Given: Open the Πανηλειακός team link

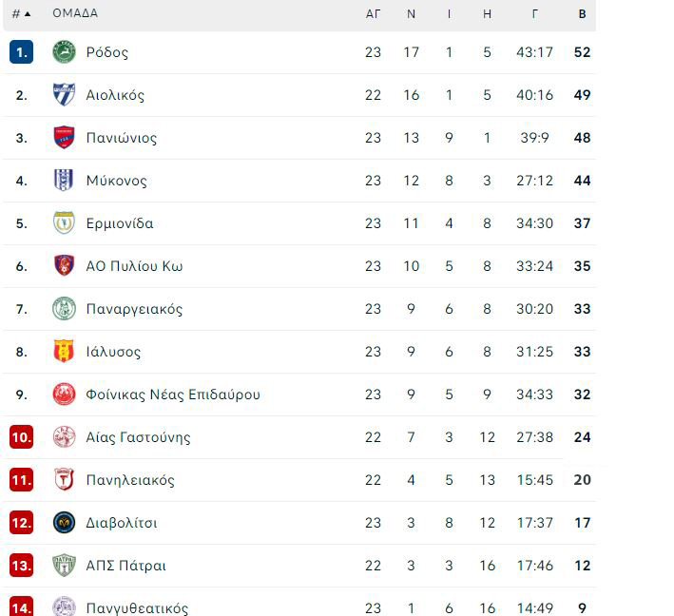Looking at the screenshot, I should (130, 480).
